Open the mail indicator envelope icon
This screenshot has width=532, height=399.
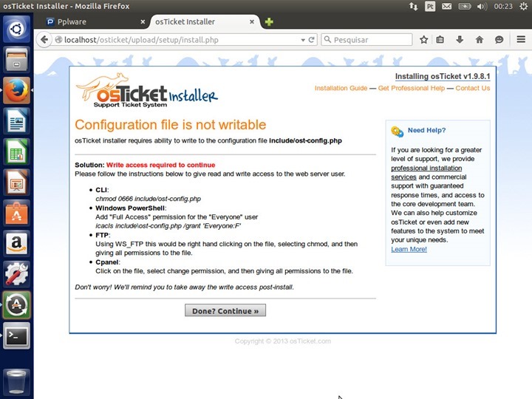446,6
